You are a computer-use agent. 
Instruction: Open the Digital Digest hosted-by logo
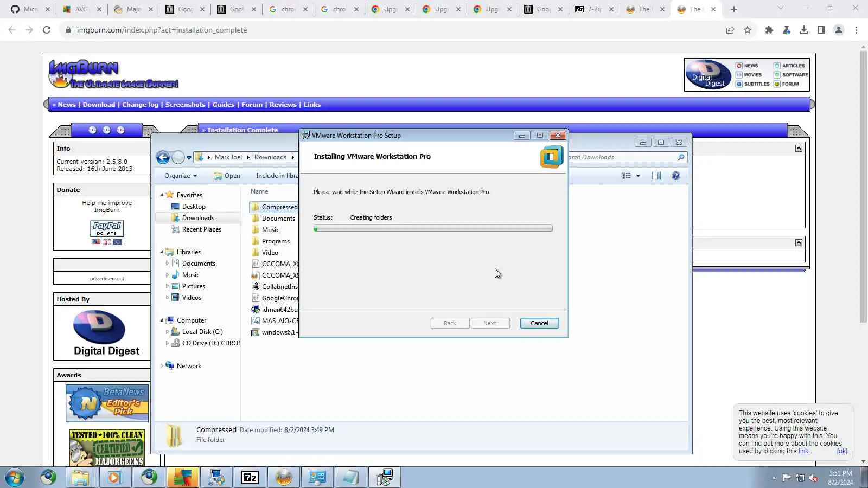tap(107, 333)
